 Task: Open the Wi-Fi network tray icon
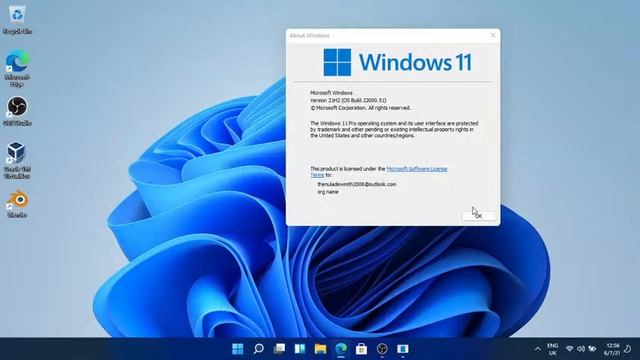[569, 349]
